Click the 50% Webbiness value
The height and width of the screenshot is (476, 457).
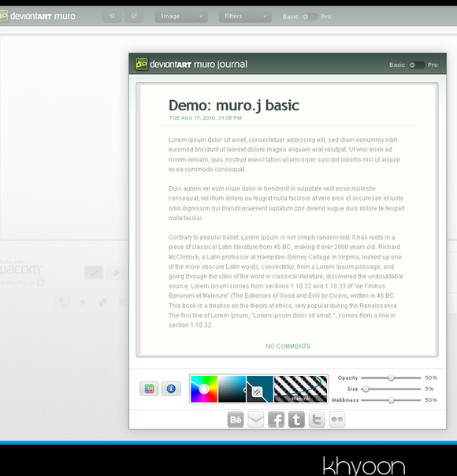(431, 400)
